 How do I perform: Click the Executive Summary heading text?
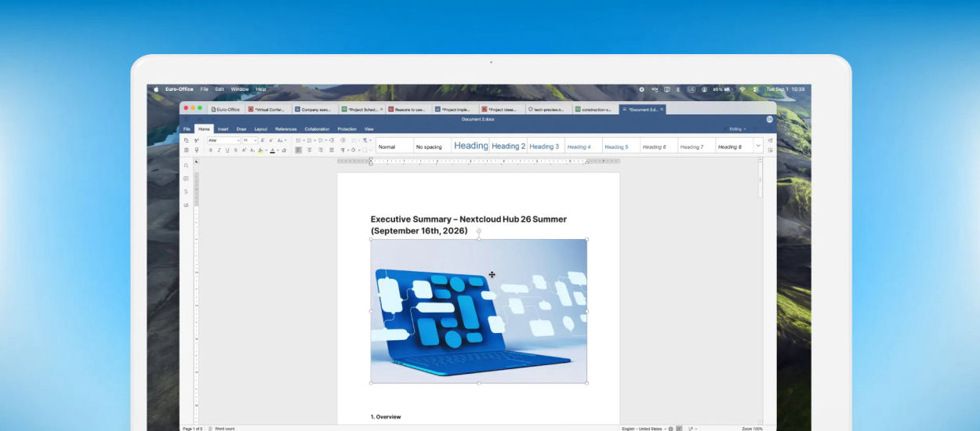[x=469, y=225]
